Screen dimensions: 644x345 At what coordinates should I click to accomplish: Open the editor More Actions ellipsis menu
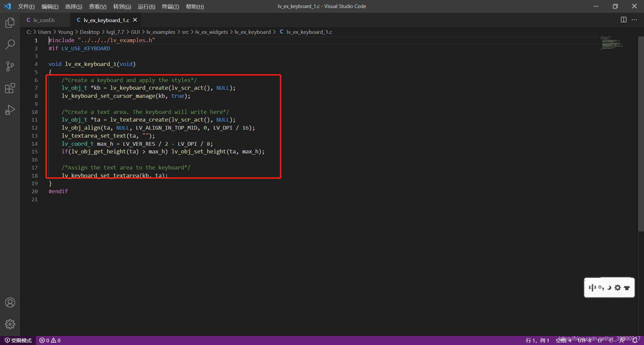pyautogui.click(x=634, y=20)
